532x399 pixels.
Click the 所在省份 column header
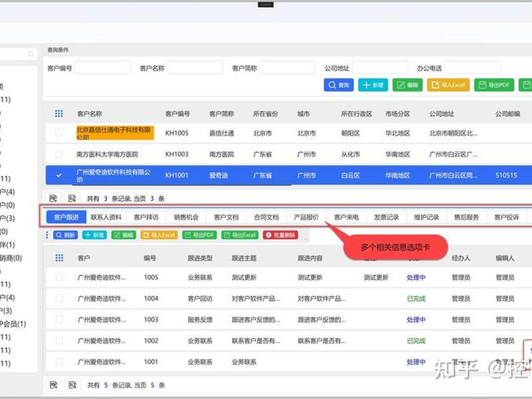point(265,114)
